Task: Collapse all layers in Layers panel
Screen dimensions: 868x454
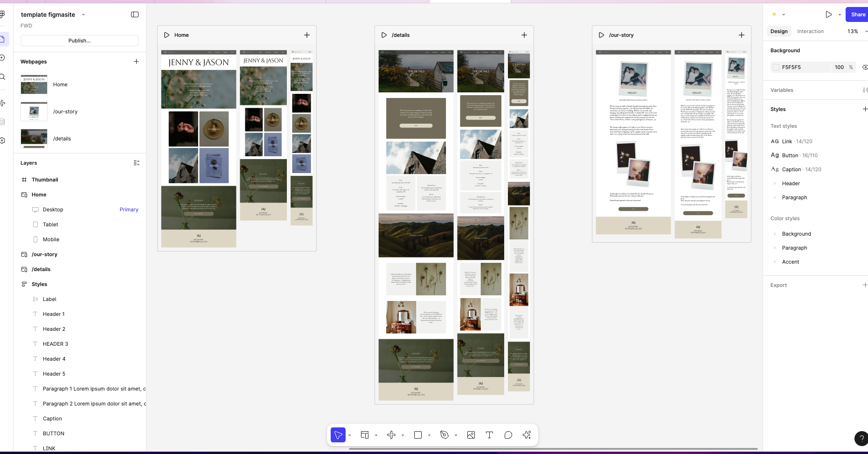Action: tap(136, 163)
